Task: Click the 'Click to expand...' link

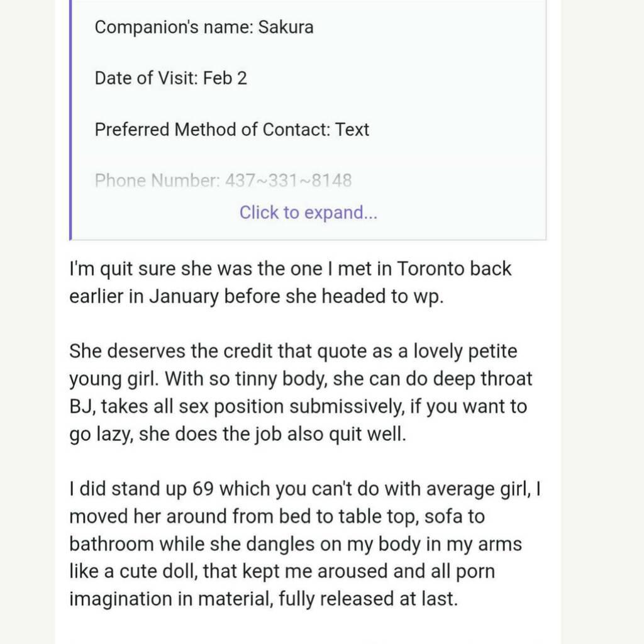Action: (308, 213)
